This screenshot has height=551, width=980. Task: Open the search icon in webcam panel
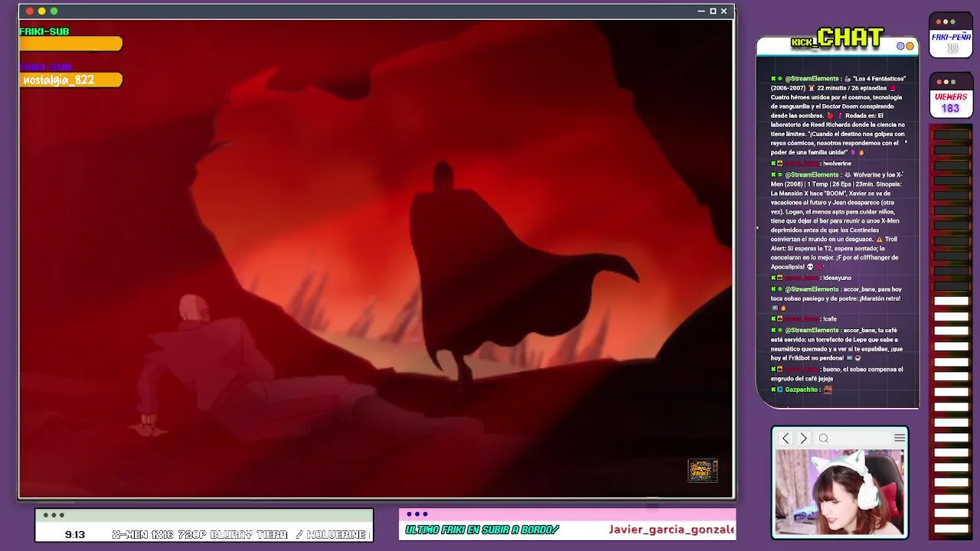[x=824, y=439]
